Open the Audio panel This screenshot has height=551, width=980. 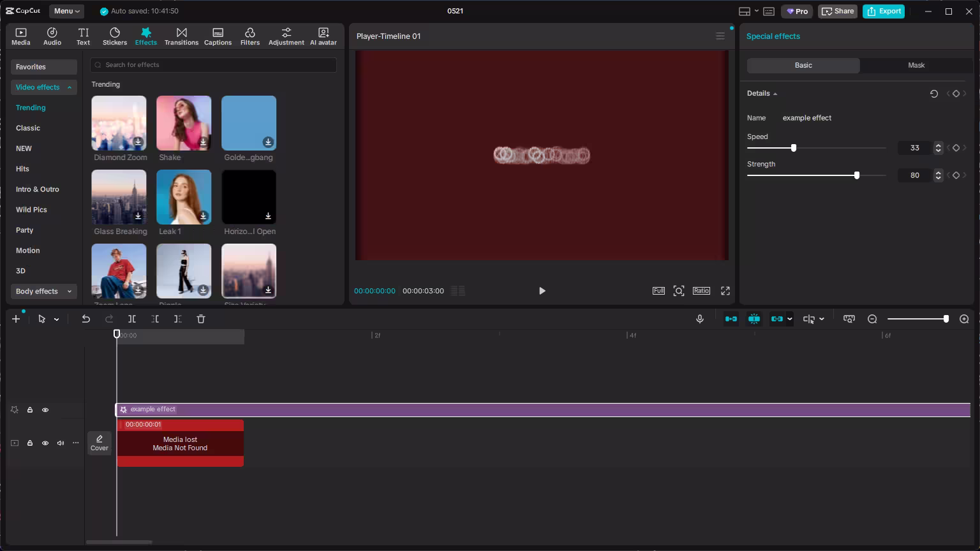[x=52, y=36]
